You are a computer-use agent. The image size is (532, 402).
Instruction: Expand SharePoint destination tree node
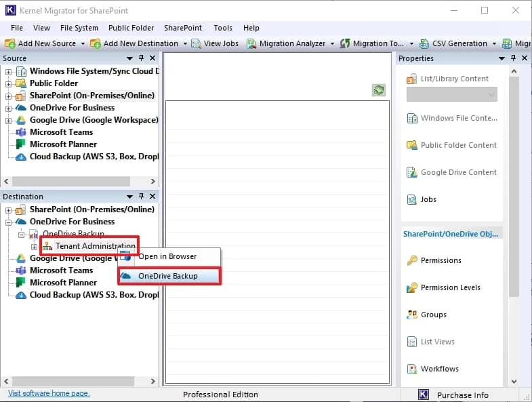(8, 211)
